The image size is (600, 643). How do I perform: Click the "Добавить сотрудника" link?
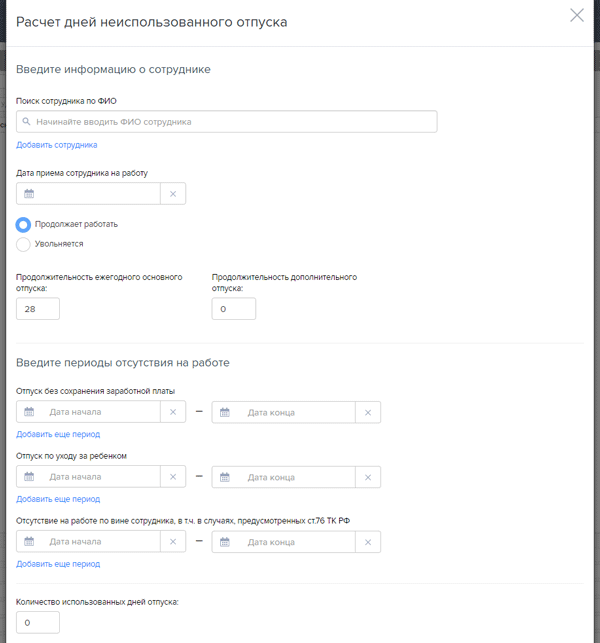point(56,145)
